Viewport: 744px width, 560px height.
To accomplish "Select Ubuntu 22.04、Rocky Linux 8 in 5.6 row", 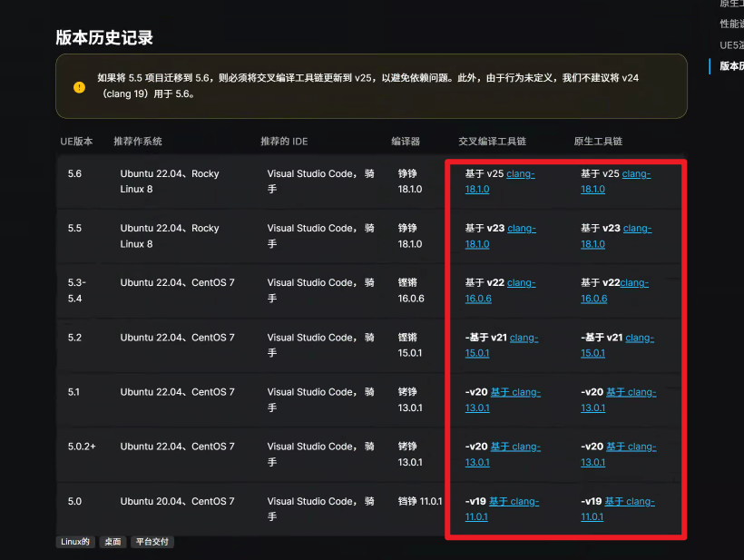I will click(170, 182).
